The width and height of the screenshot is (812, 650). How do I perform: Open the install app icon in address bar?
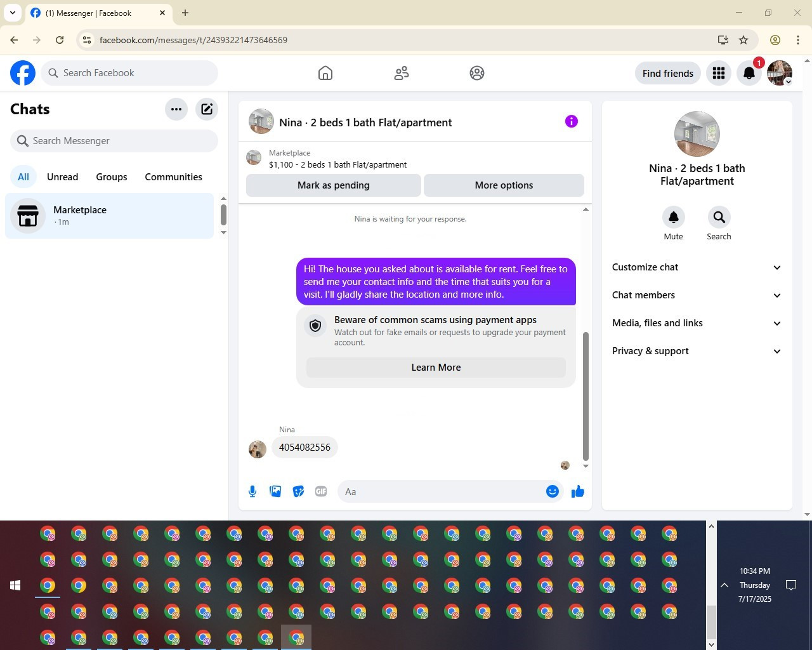click(x=723, y=40)
